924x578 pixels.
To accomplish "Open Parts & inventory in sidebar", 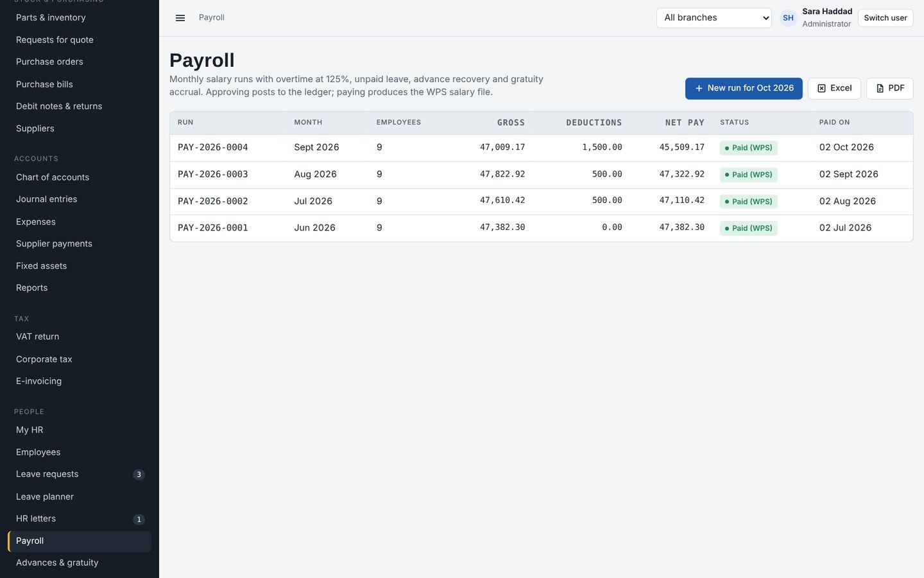I will (x=80, y=18).
